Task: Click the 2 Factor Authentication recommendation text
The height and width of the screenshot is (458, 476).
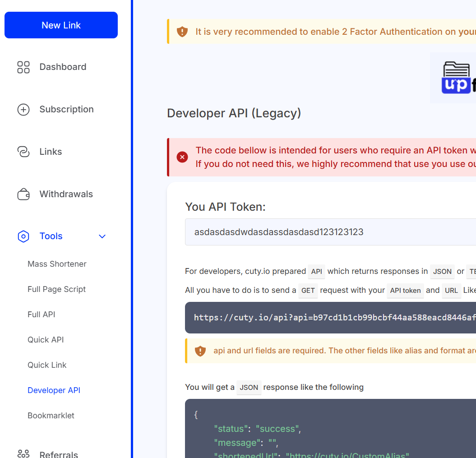Action: tap(335, 32)
